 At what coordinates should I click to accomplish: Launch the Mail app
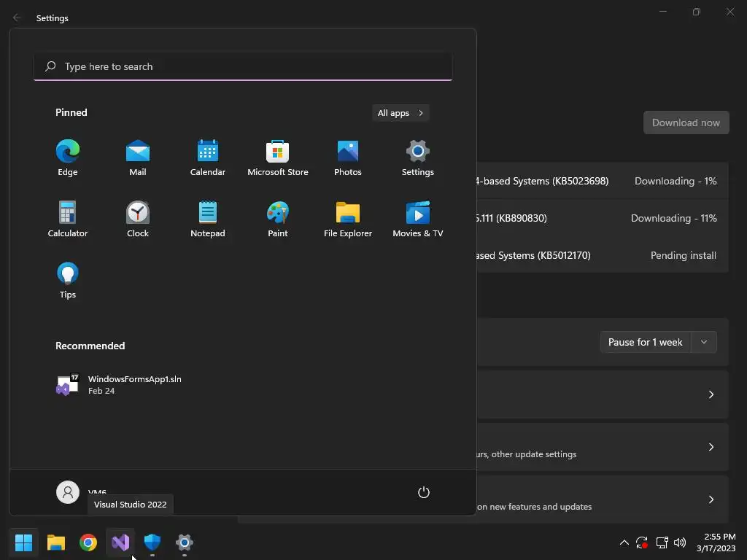pos(138,158)
